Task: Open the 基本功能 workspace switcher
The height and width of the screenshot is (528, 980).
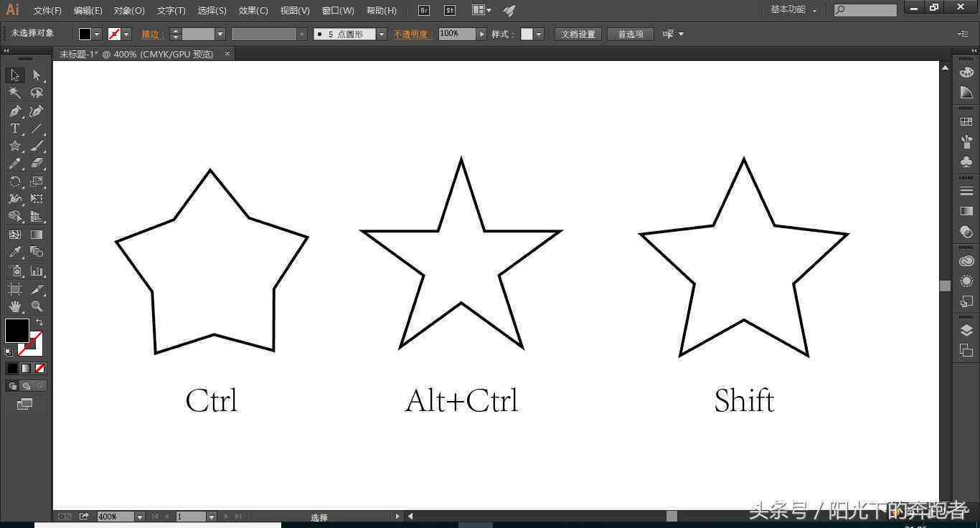Action: pos(793,10)
